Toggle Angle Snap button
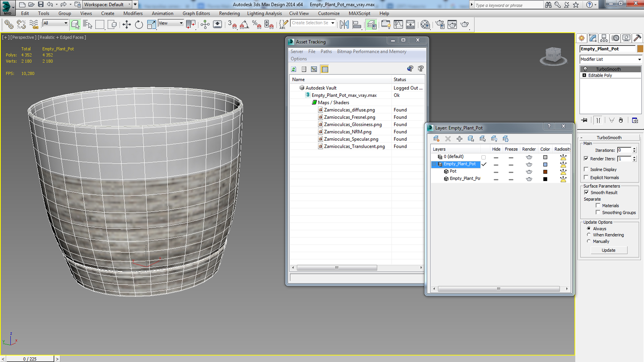This screenshot has width=644, height=362. (244, 24)
